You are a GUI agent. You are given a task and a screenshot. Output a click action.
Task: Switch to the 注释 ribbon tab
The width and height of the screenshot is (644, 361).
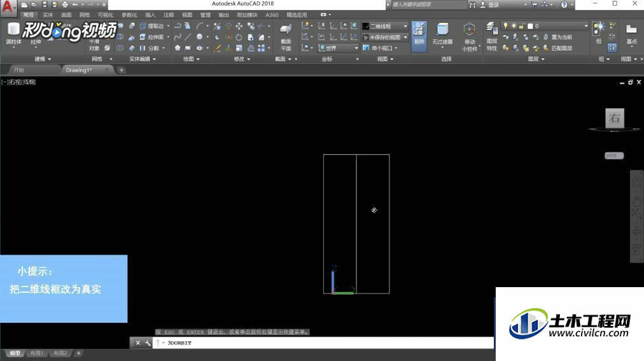pyautogui.click(x=169, y=15)
